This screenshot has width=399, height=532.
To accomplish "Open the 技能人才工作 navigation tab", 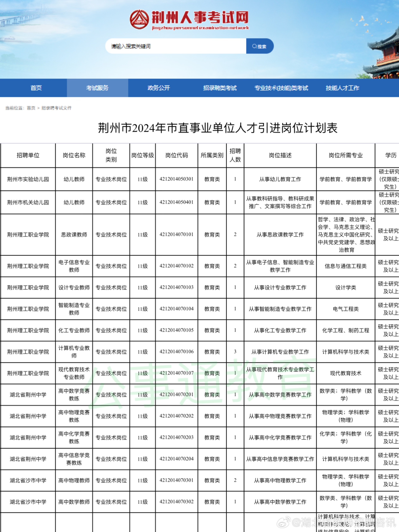I will point(342,88).
